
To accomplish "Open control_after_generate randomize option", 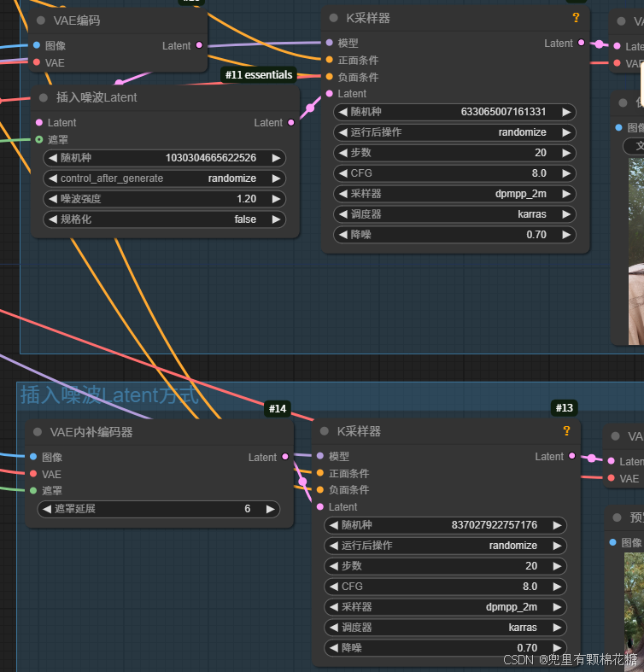I will (164, 178).
